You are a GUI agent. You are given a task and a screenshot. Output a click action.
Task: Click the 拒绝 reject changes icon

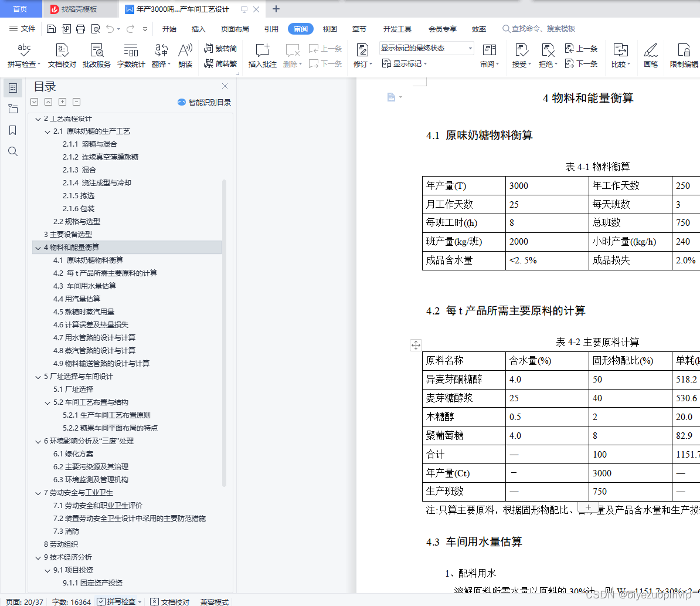pyautogui.click(x=548, y=55)
